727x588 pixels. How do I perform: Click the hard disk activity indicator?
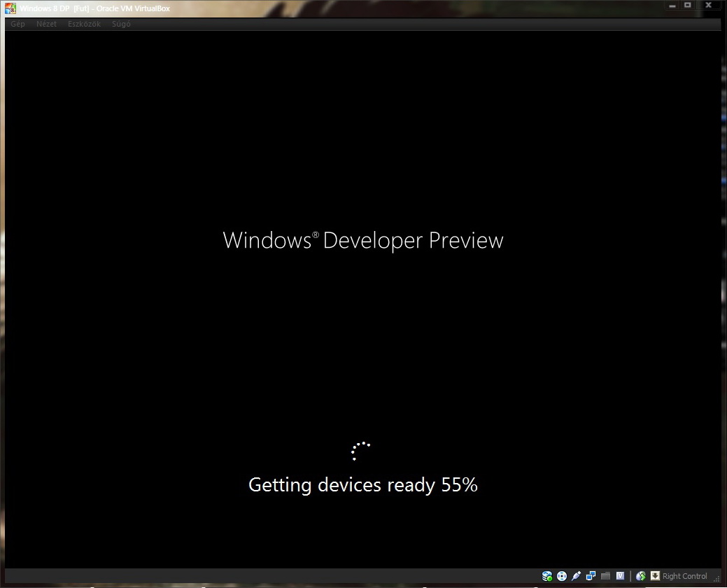tap(547, 576)
